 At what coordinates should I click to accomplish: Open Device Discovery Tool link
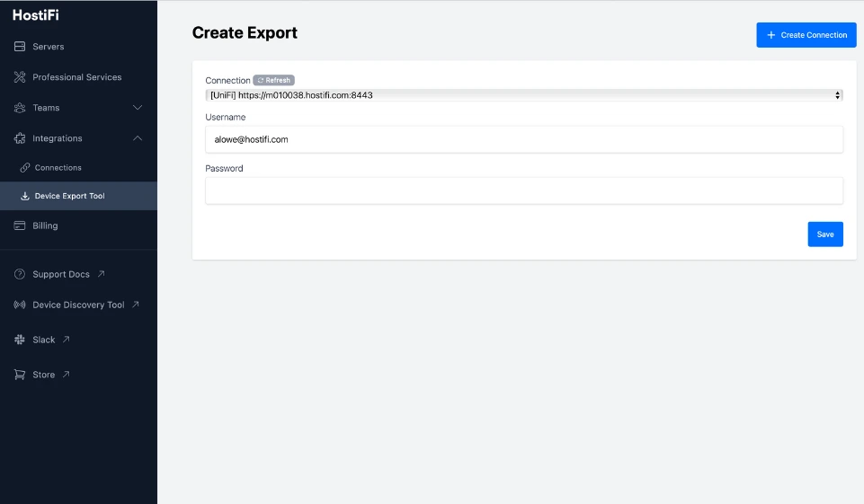(78, 305)
